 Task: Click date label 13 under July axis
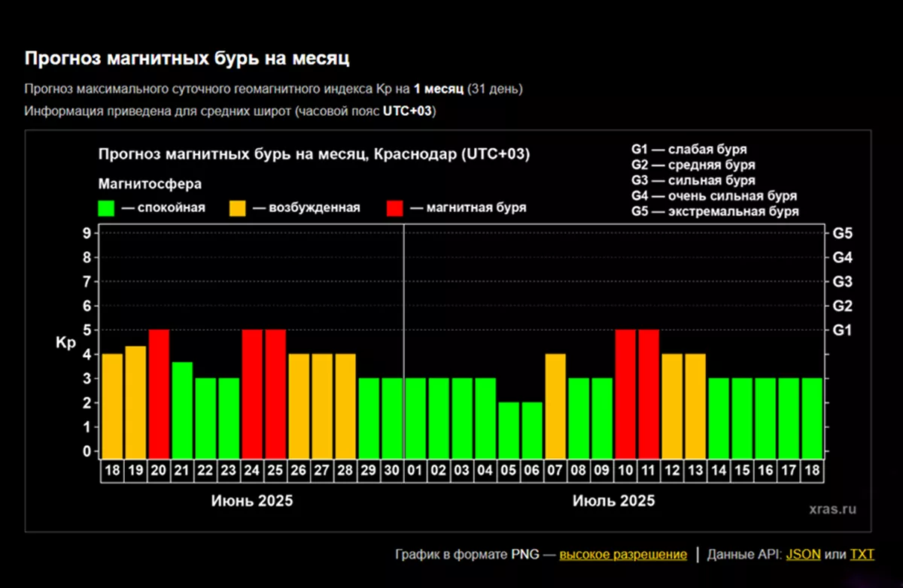coord(696,471)
